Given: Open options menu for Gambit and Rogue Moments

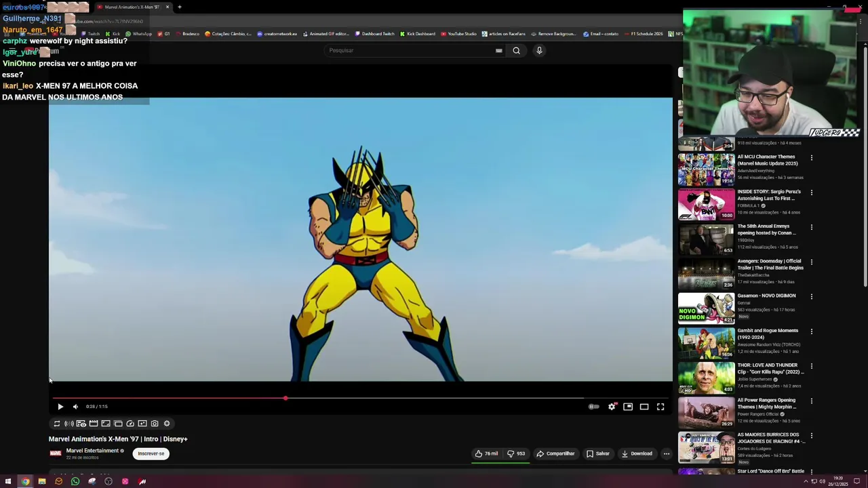Looking at the screenshot, I should 812,331.
